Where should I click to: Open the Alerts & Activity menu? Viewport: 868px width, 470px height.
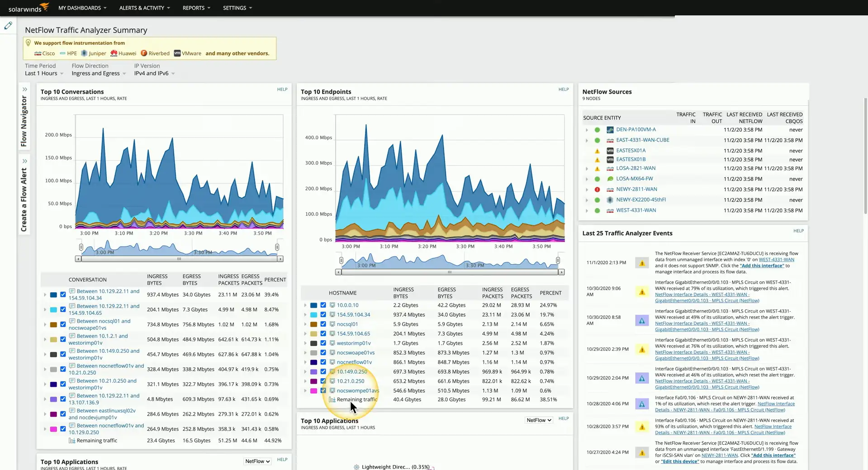coord(144,8)
